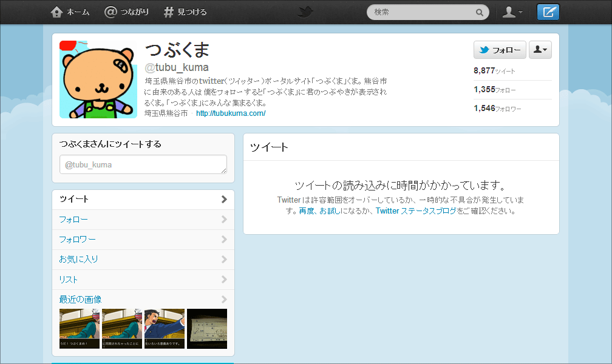612x364 pixels.
Task: Follow つぶくま with the フォロー button
Action: (x=500, y=50)
